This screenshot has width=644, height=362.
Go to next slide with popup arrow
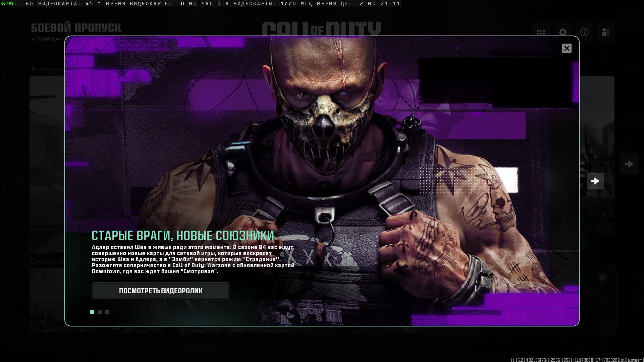(x=595, y=181)
